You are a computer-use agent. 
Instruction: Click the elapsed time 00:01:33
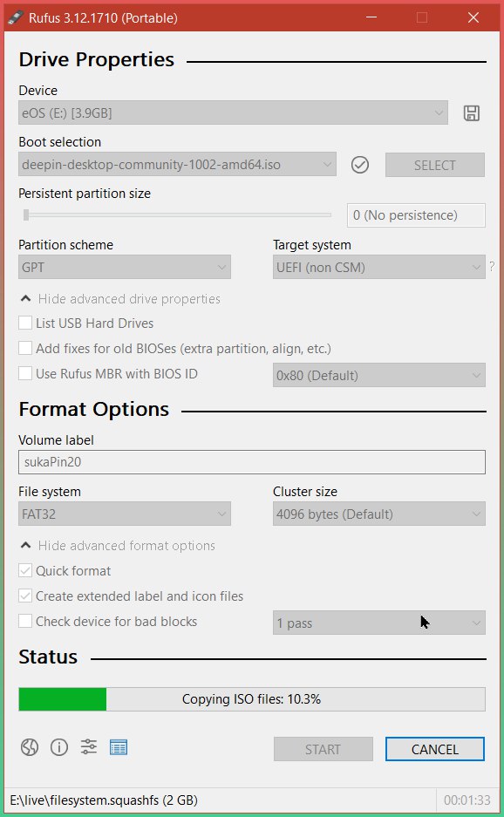[467, 800]
